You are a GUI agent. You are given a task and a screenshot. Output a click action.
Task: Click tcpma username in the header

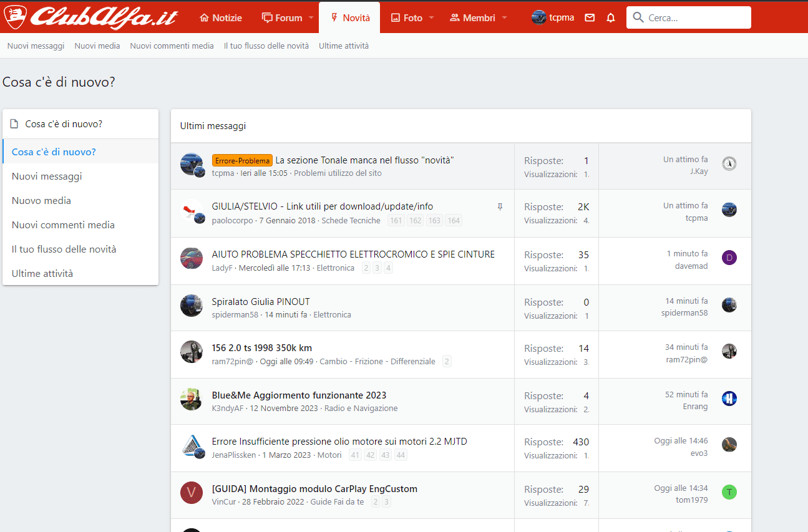click(x=562, y=18)
